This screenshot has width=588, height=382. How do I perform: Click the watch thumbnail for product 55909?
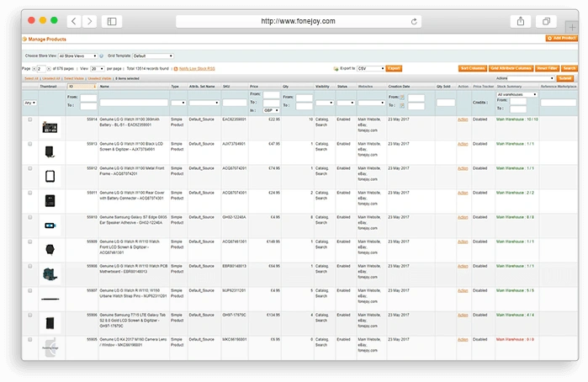click(x=50, y=250)
